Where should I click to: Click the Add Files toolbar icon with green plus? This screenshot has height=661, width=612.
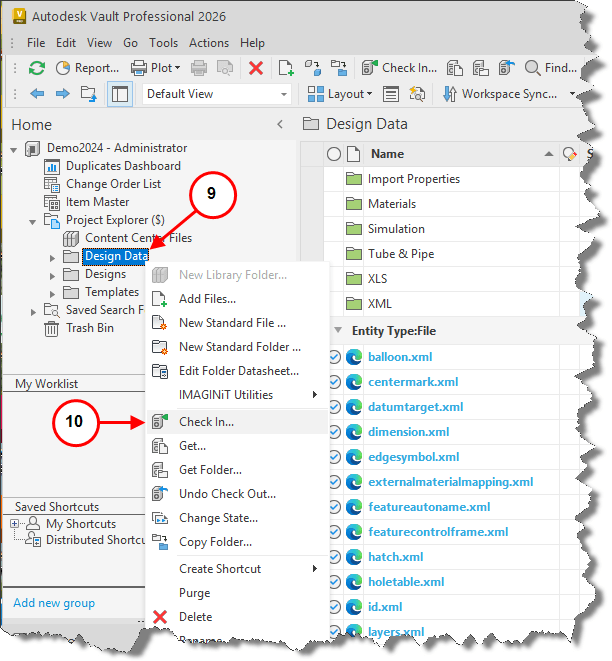[286, 68]
